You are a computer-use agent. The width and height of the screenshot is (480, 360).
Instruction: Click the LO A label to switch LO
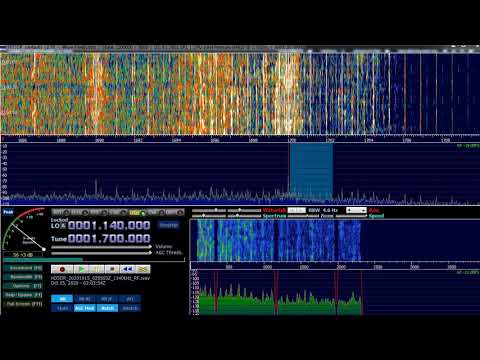click(x=58, y=226)
